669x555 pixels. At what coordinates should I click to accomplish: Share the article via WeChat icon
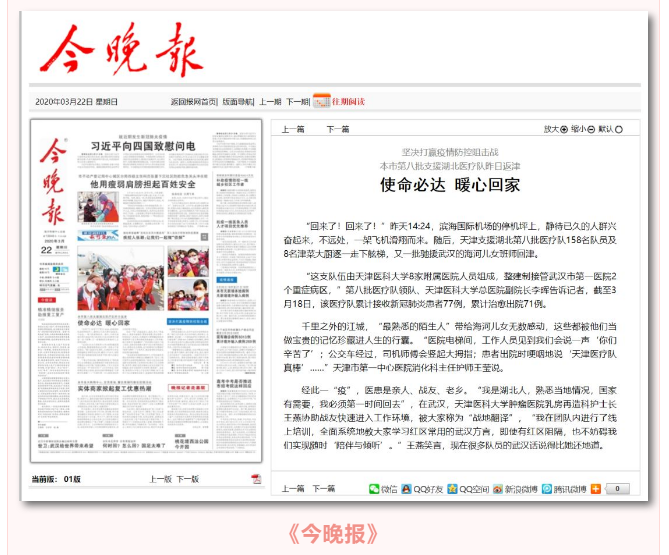pyautogui.click(x=374, y=489)
